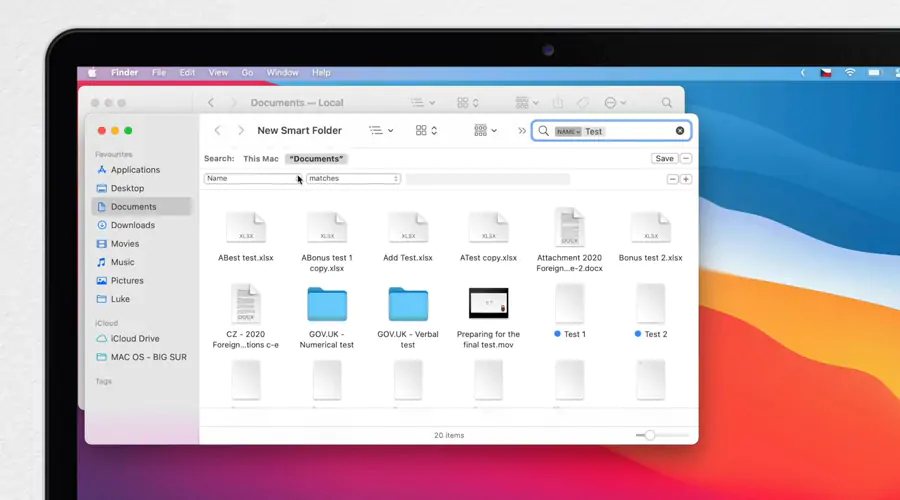Screen dimensions: 900x500
Task: Open the Name criteria dropdown
Action: 253,179
